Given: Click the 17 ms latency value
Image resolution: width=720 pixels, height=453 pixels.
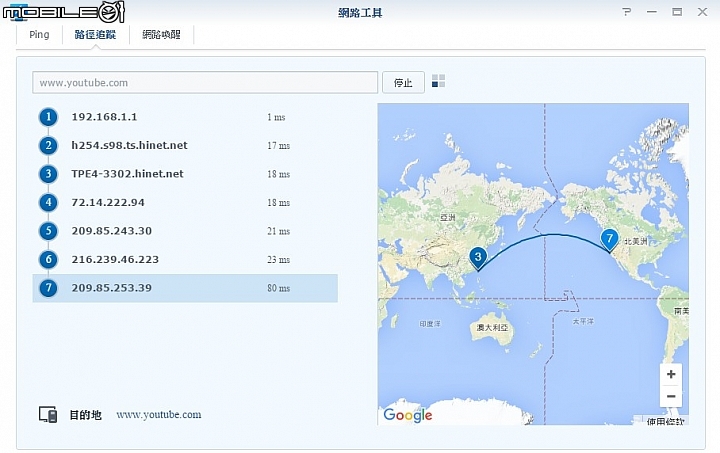Looking at the screenshot, I should 279,146.
